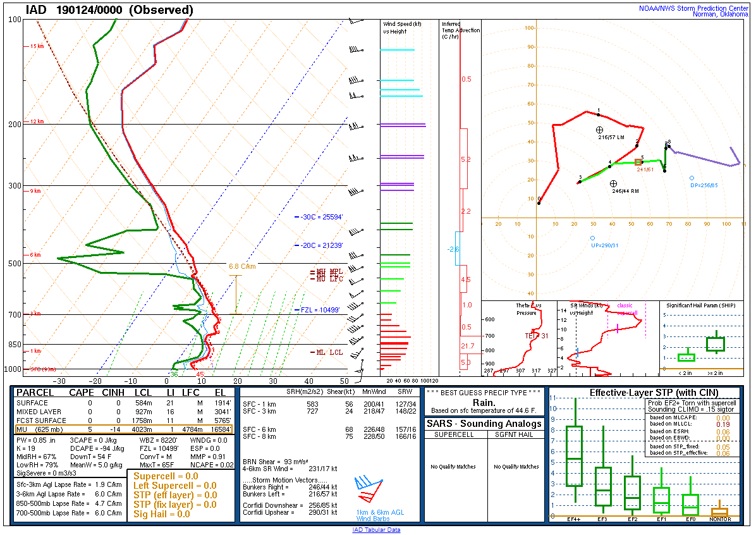The height and width of the screenshot is (535, 756).
Task: Select the highlighted MU (625 mb) parcel row
Action: 125,429
